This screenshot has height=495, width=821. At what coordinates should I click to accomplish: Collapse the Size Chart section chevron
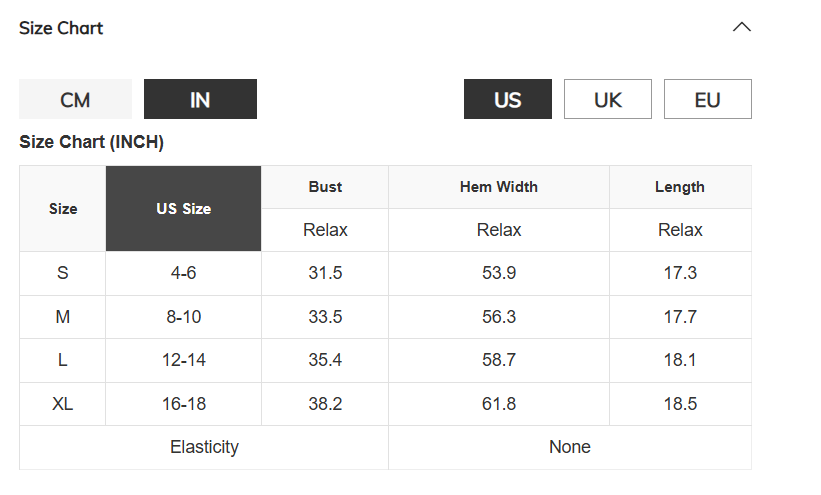(741, 27)
